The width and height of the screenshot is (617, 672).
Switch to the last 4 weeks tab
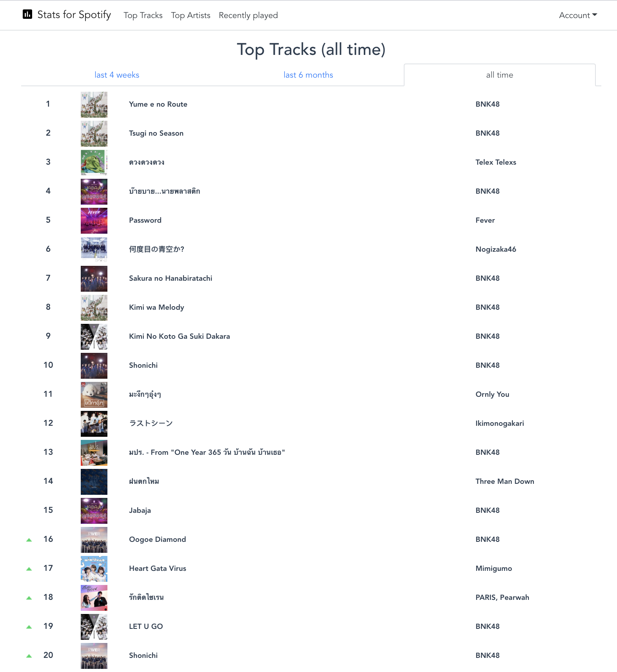coord(117,75)
